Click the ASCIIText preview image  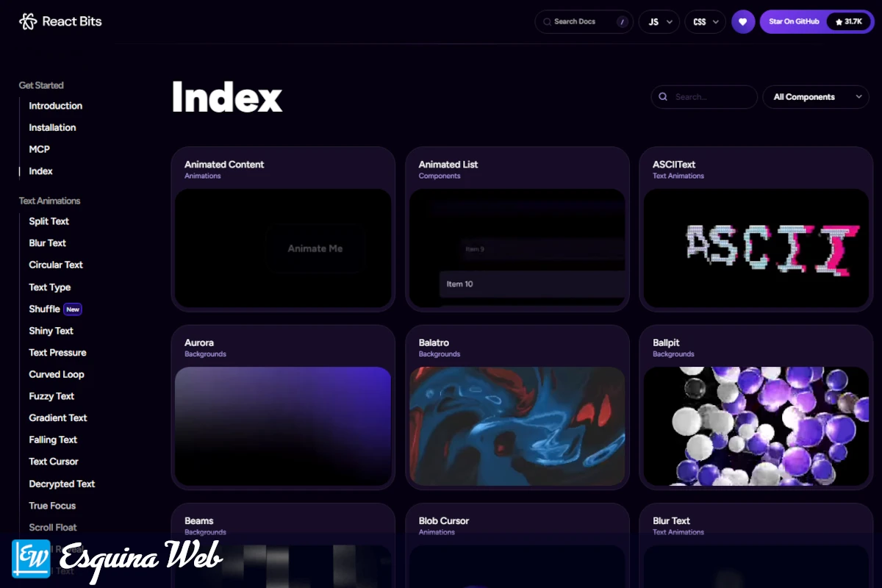[756, 248]
